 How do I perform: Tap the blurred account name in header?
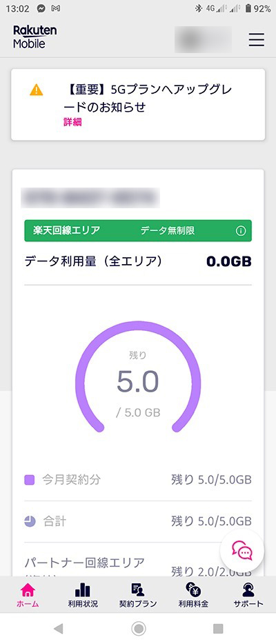[203, 39]
